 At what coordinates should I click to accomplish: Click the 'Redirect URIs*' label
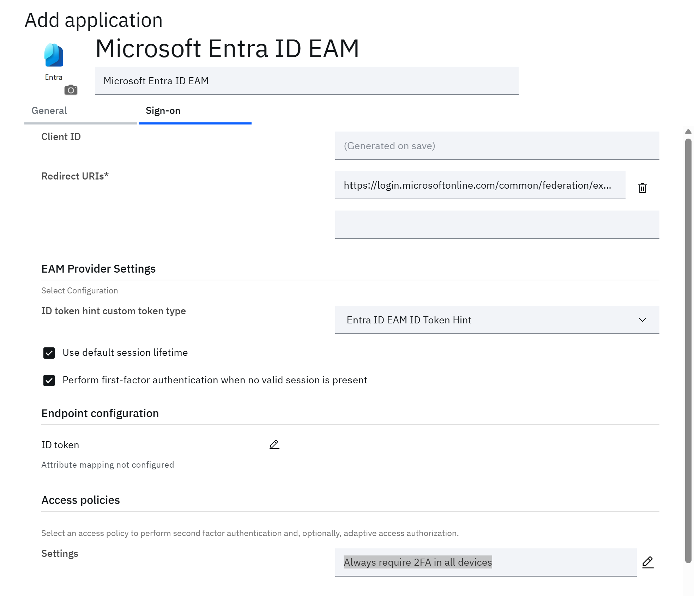pyautogui.click(x=75, y=176)
